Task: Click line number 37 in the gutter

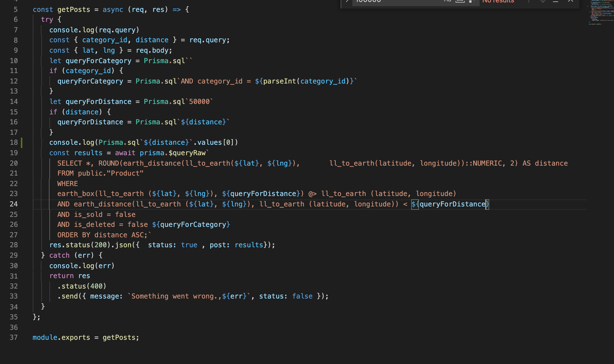Action: pos(14,337)
